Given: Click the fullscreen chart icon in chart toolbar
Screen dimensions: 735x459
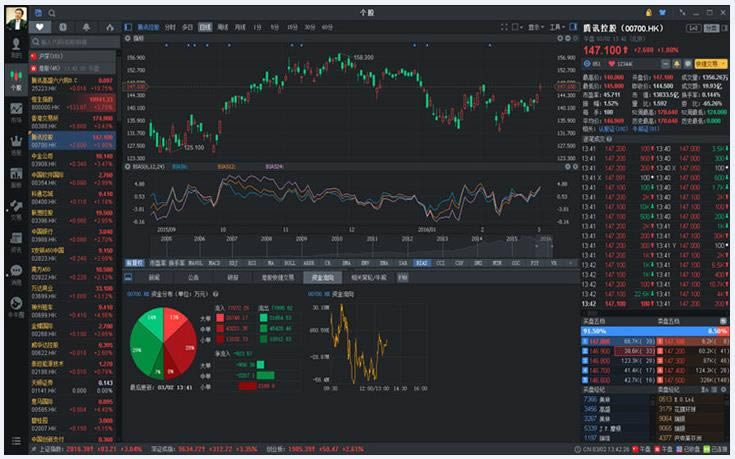Looking at the screenshot, I should (x=504, y=27).
